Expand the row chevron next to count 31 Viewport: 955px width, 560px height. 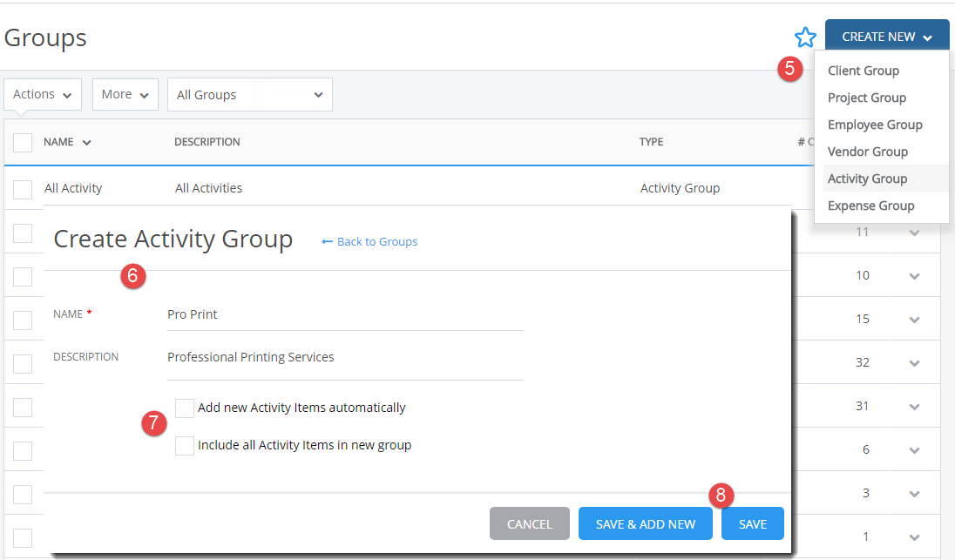pyautogui.click(x=914, y=407)
